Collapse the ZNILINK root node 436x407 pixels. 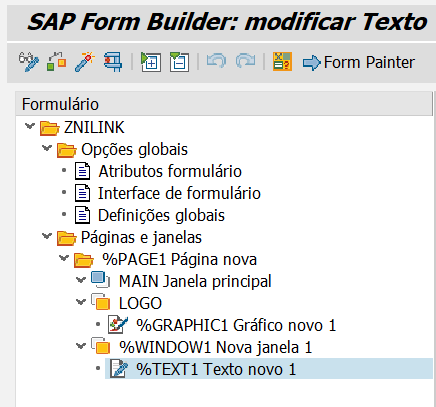click(x=30, y=126)
